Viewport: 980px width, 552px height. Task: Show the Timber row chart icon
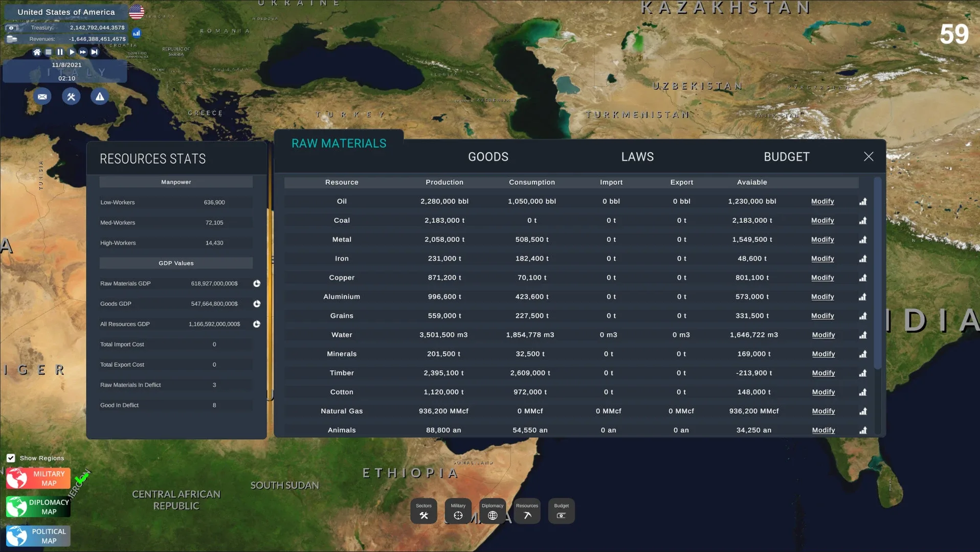pyautogui.click(x=863, y=373)
